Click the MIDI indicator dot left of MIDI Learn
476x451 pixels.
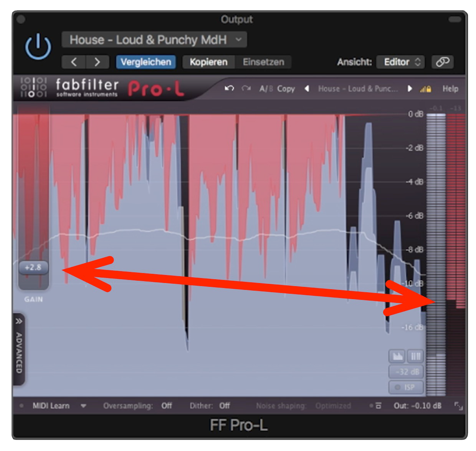click(x=21, y=406)
